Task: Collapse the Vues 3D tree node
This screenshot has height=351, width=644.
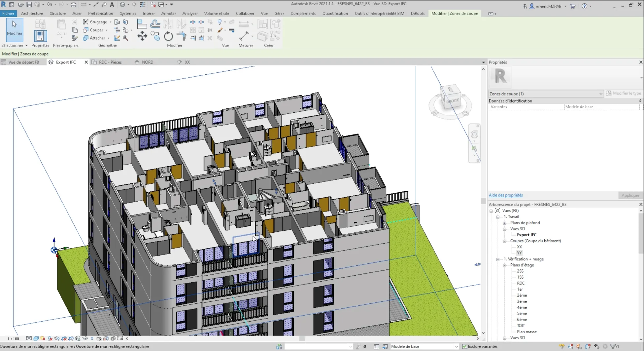Action: click(x=504, y=229)
